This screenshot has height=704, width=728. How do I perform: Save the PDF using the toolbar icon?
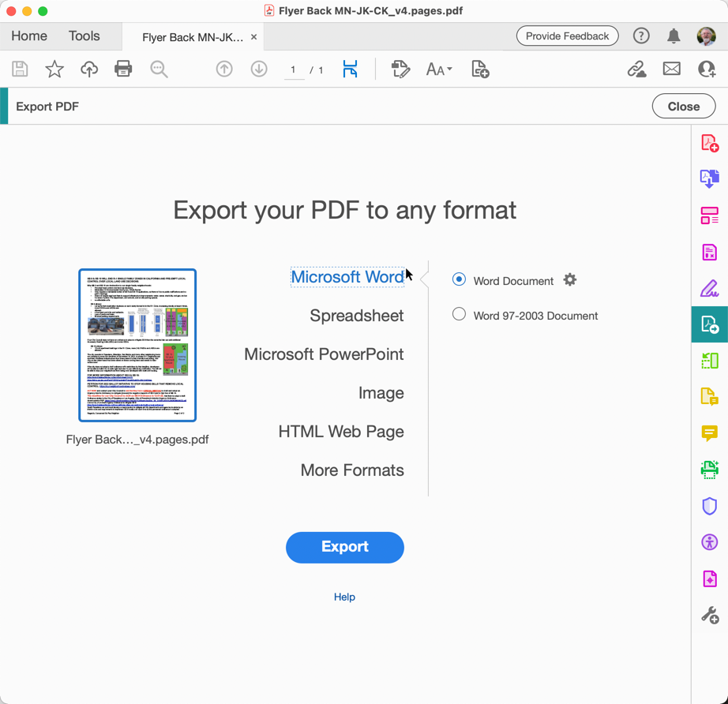click(x=19, y=69)
